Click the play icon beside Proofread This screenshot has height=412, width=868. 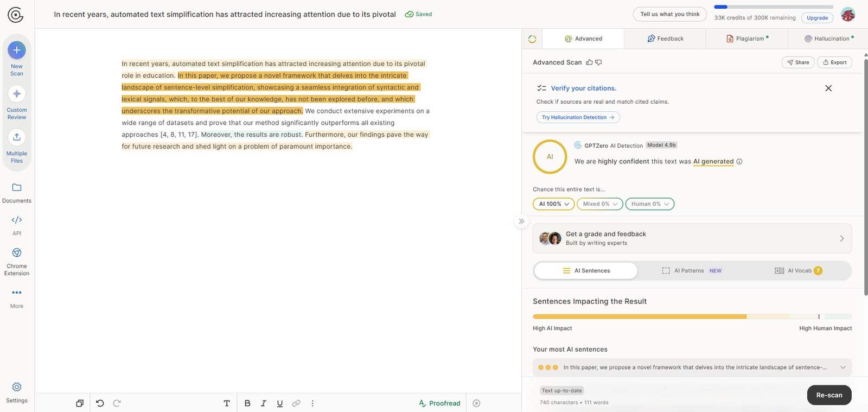coord(476,403)
